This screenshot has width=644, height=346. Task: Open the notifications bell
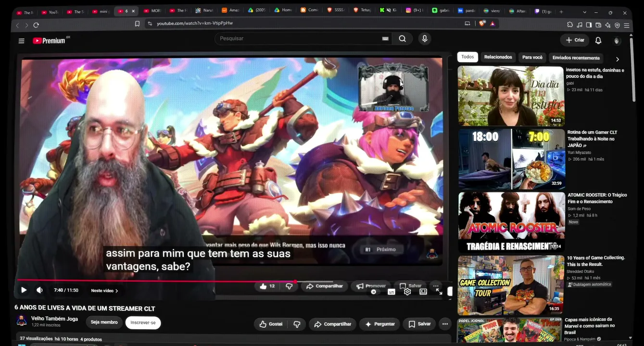(598, 40)
